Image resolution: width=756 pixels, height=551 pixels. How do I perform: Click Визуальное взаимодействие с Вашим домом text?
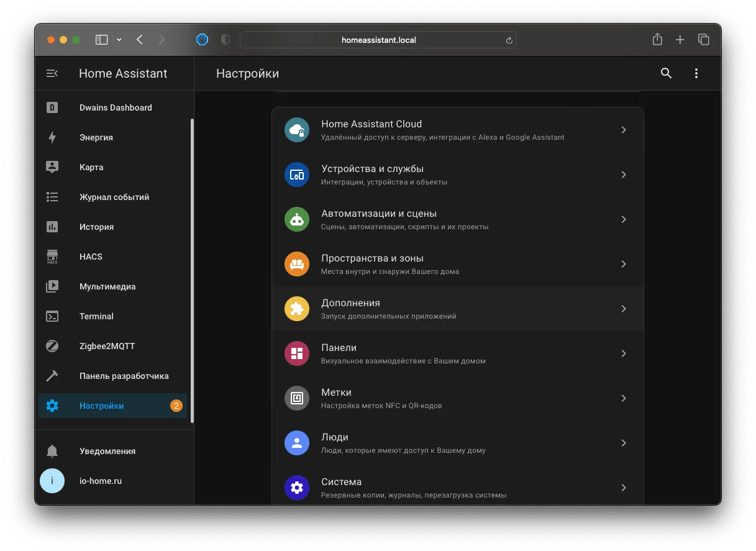click(403, 361)
